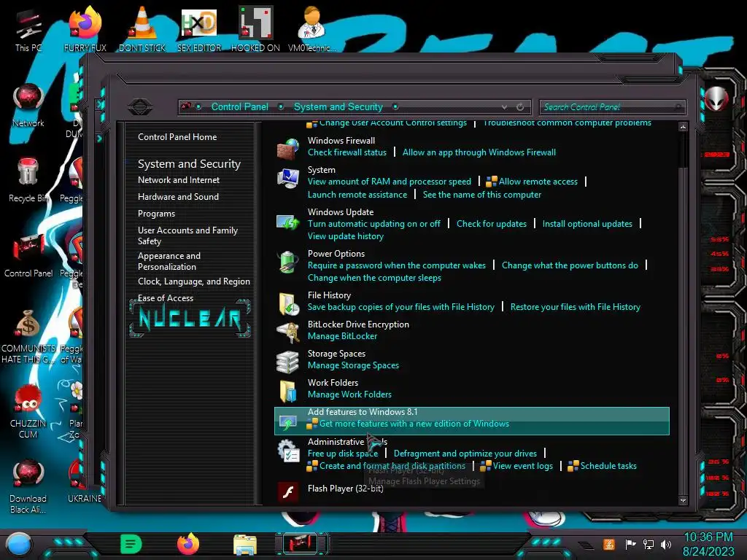Click System and Security breadcrumb
This screenshot has height=560, width=747.
click(338, 106)
